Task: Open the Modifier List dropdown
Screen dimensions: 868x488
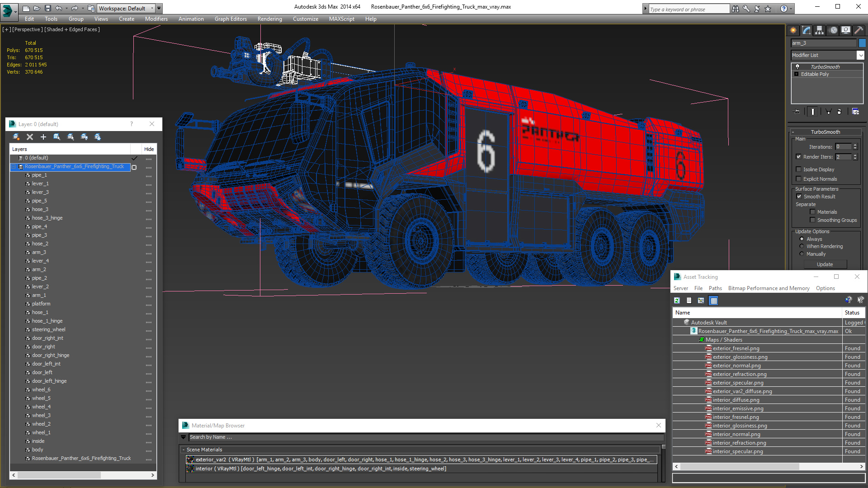Action: (x=860, y=55)
